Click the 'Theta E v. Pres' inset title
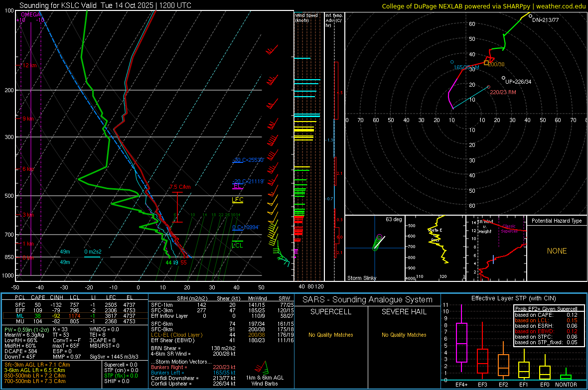Viewport: 588px width, 390px height. 435,235
